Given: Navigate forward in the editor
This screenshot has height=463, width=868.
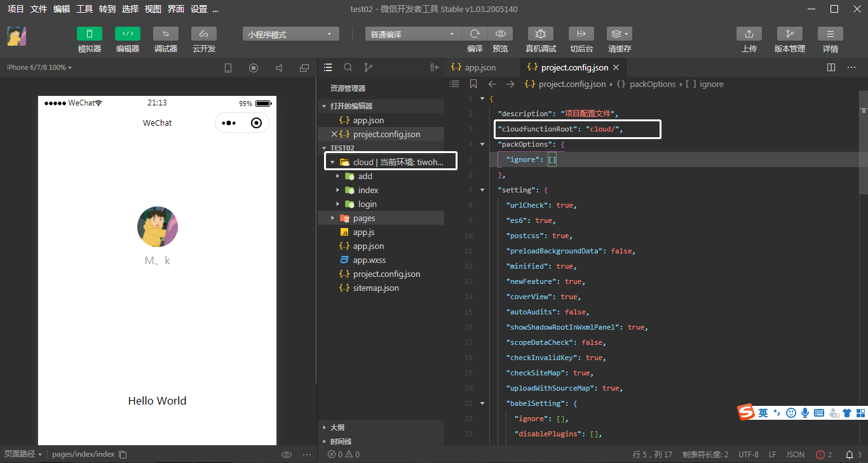Looking at the screenshot, I should (x=510, y=84).
